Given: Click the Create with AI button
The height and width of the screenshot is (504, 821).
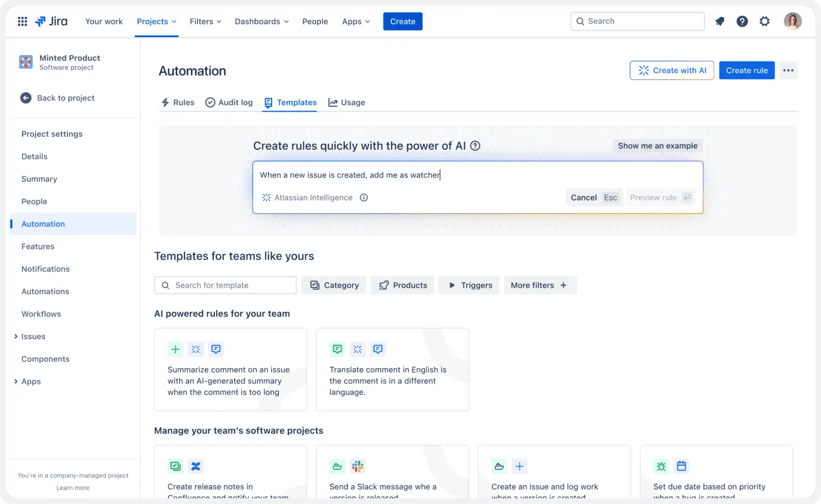Looking at the screenshot, I should click(x=672, y=71).
